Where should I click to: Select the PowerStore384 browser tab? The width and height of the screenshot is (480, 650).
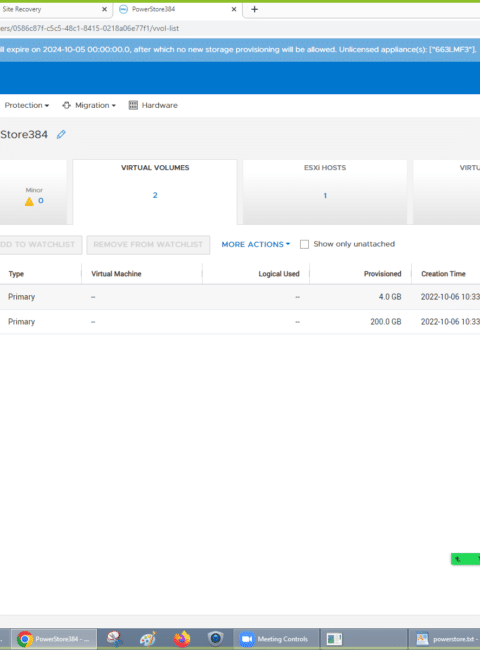click(178, 9)
